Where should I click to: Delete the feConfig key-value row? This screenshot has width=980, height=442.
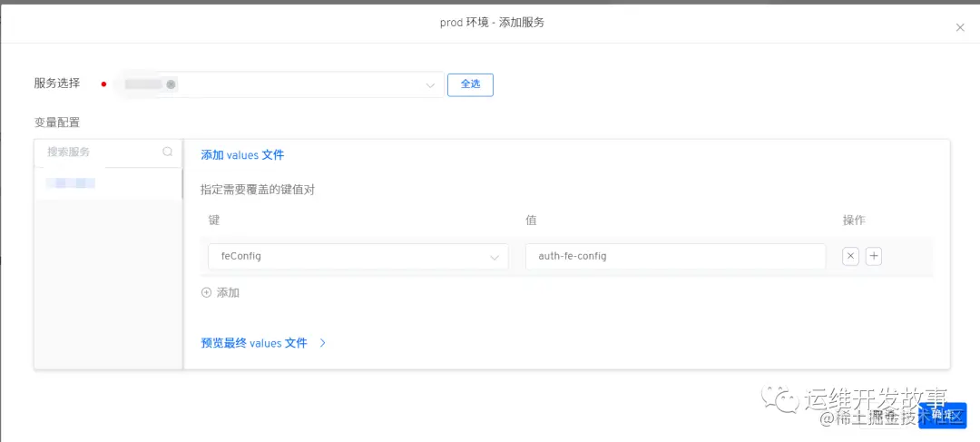pos(850,256)
